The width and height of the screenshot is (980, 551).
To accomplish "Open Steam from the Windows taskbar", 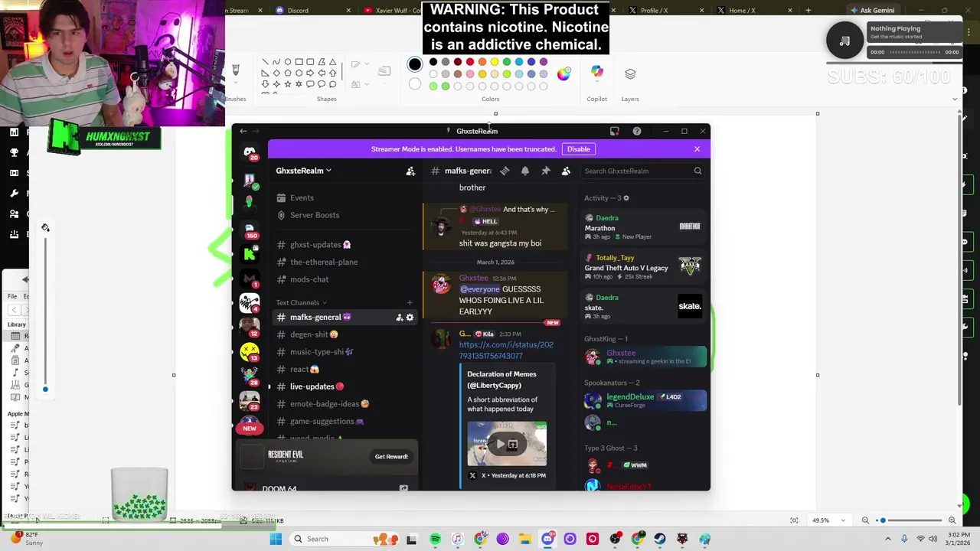I will click(x=660, y=539).
